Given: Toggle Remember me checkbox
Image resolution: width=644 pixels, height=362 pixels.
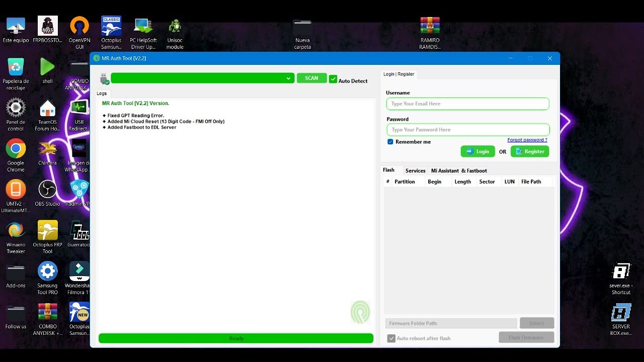Looking at the screenshot, I should [390, 142].
